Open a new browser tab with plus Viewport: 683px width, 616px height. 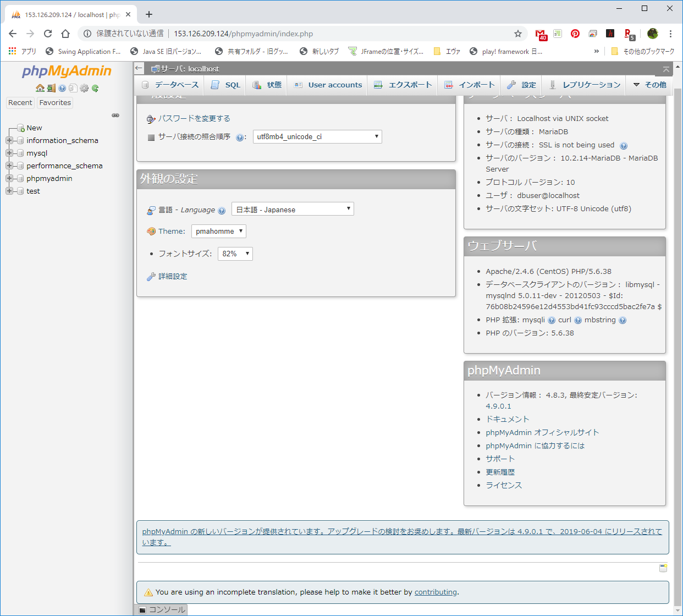click(148, 14)
